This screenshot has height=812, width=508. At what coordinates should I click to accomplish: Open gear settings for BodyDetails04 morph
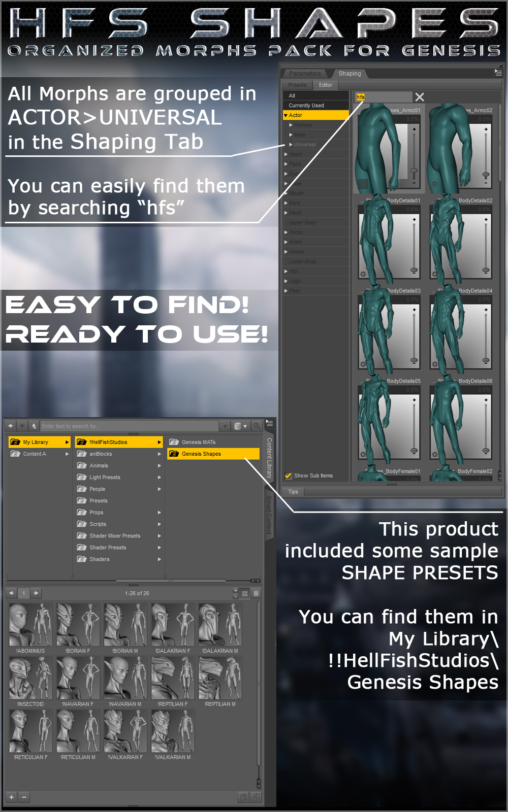(x=434, y=364)
